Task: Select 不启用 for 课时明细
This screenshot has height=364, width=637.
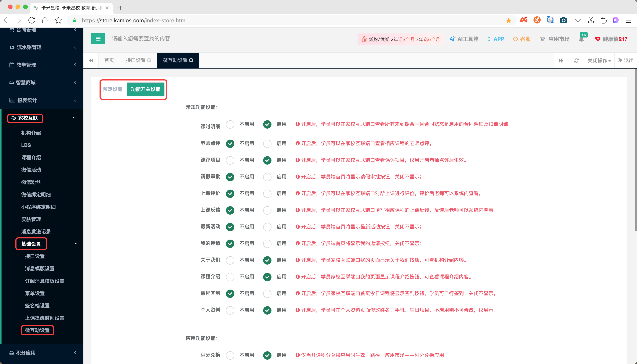Action: pyautogui.click(x=230, y=124)
